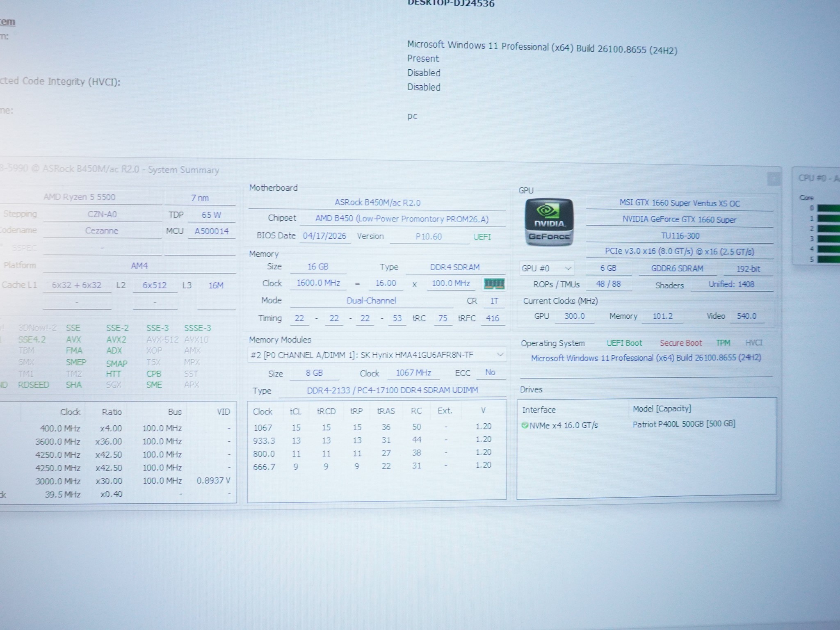The width and height of the screenshot is (840, 630).
Task: Click the BIOS date 04/17/2026 field
Action: coord(324,236)
